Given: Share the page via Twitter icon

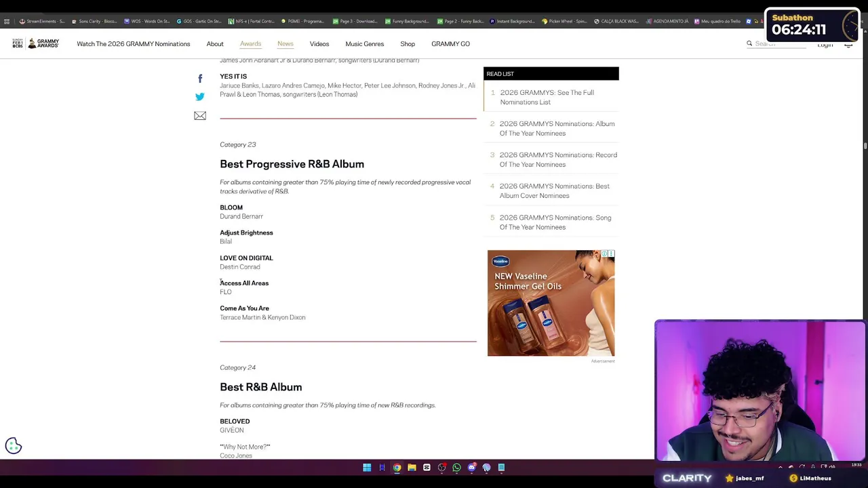Looking at the screenshot, I should click(x=200, y=97).
